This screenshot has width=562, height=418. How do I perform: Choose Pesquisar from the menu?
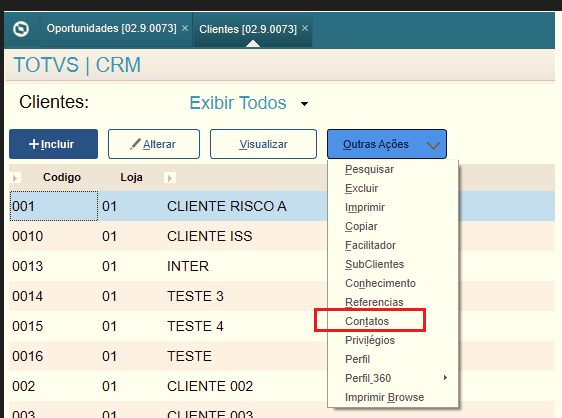(x=369, y=169)
